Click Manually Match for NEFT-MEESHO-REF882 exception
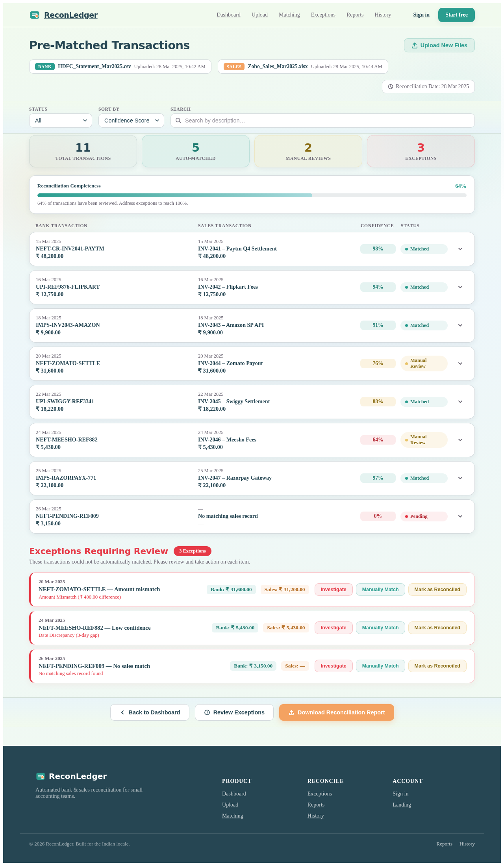Image resolution: width=504 pixels, height=866 pixels. [380, 628]
